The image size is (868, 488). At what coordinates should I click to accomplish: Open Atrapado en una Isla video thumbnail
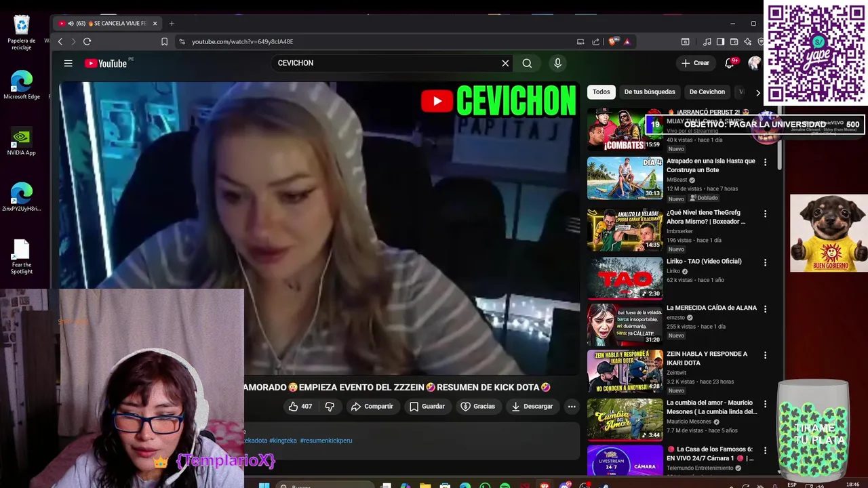[625, 178]
